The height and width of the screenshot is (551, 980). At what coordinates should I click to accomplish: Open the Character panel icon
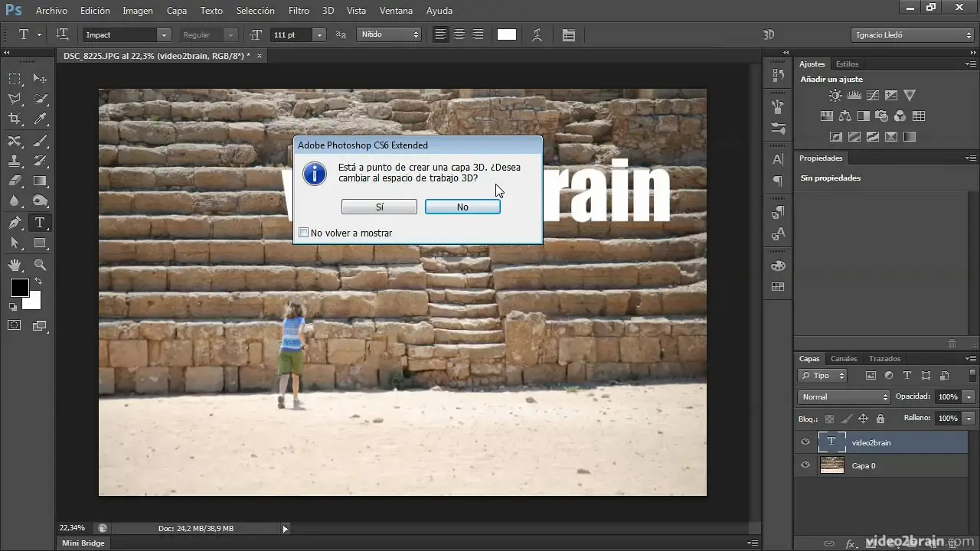(778, 159)
